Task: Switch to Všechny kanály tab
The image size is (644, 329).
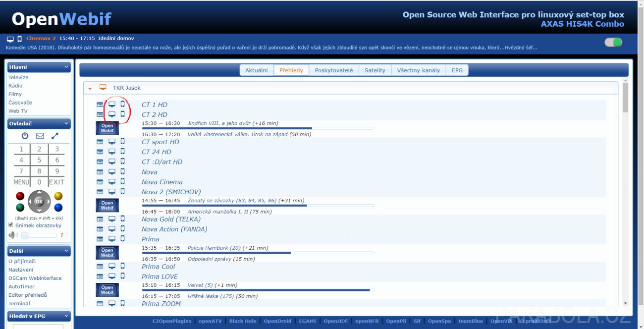Action: tap(419, 70)
